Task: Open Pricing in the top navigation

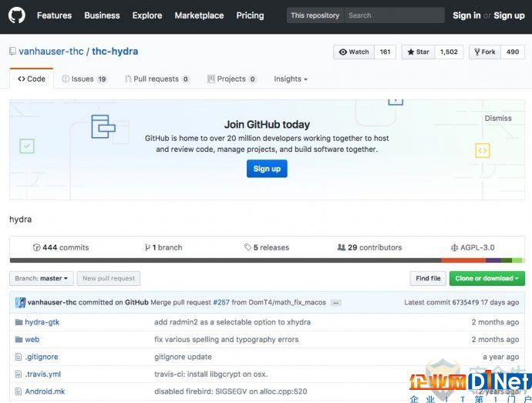Action: (x=250, y=15)
